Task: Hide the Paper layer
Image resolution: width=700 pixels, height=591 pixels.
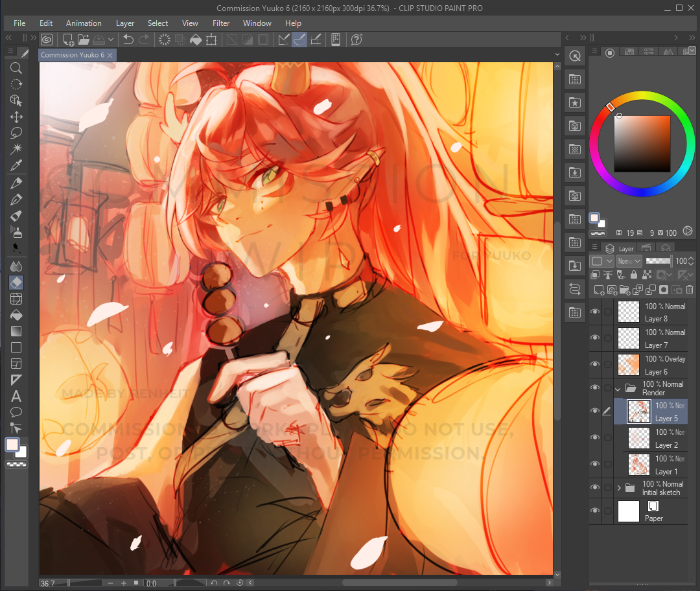Action: (x=595, y=511)
